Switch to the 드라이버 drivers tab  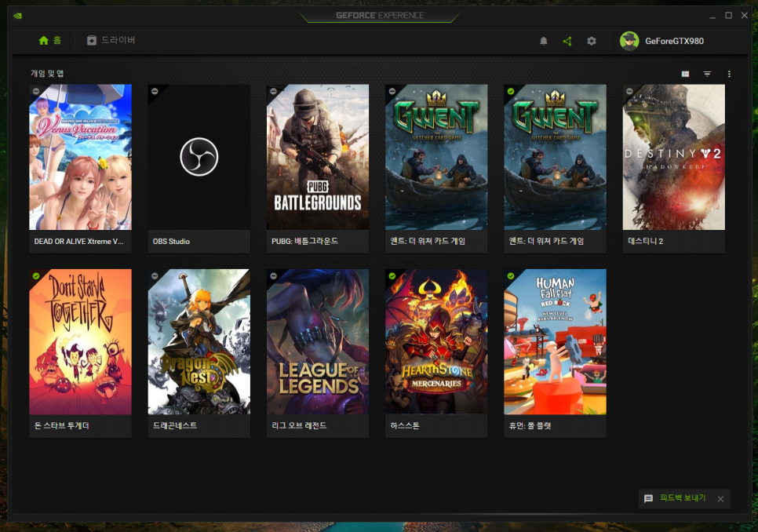coord(111,40)
